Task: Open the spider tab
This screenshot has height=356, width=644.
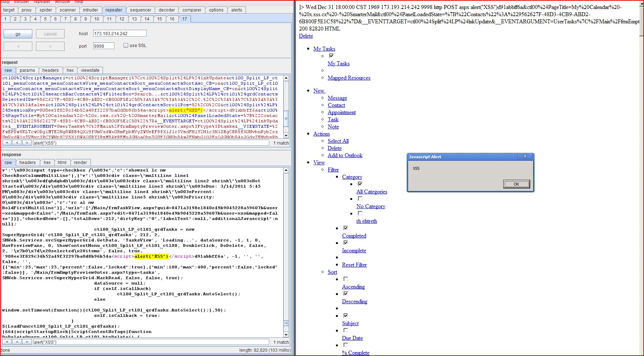Action: point(46,10)
